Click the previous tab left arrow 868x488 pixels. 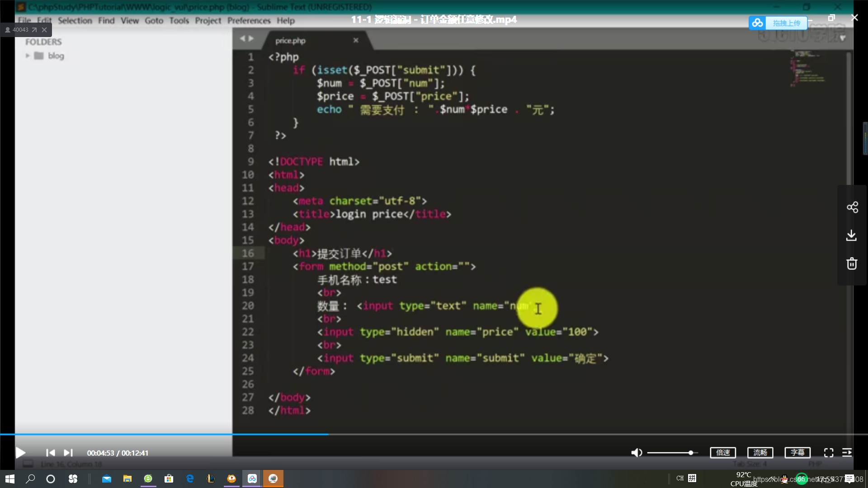pos(242,38)
